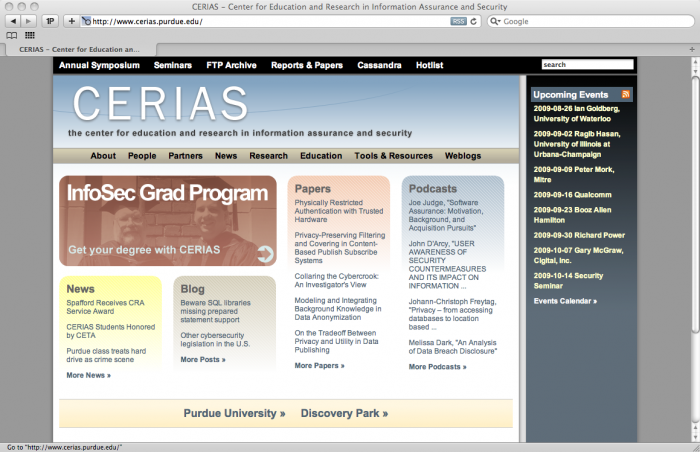Open Purdue University footer link
This screenshot has height=452, width=700.
click(x=234, y=413)
